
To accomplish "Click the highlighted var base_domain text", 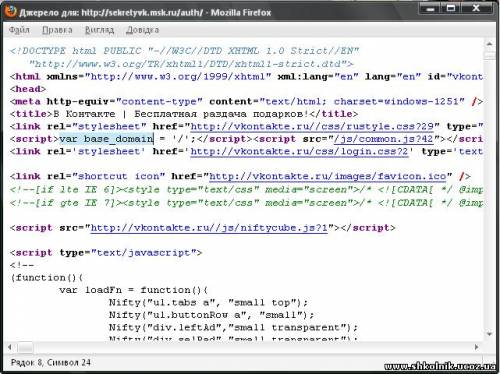I will (x=106, y=139).
